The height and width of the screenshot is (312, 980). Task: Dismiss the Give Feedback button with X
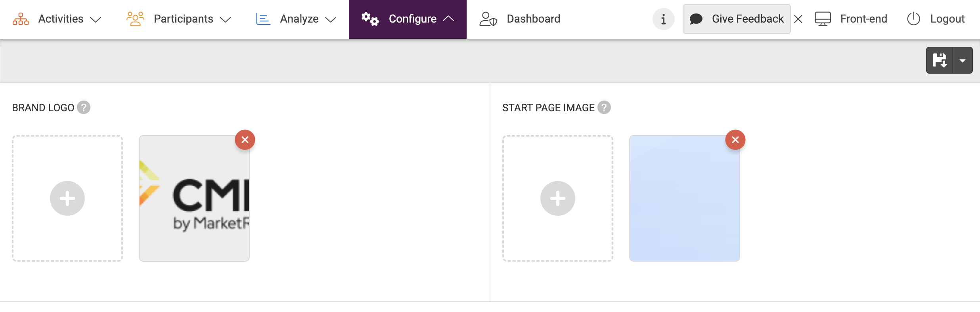[x=798, y=19]
